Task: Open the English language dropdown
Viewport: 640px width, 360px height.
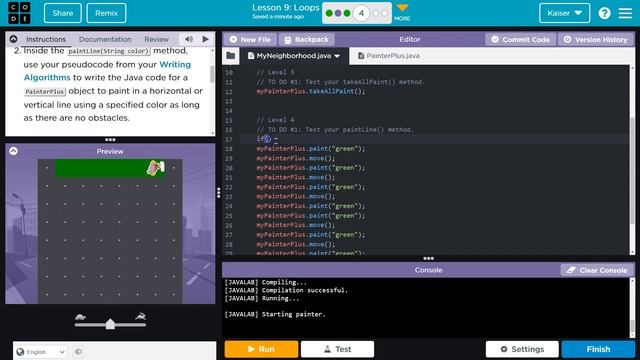Action: coord(40,351)
